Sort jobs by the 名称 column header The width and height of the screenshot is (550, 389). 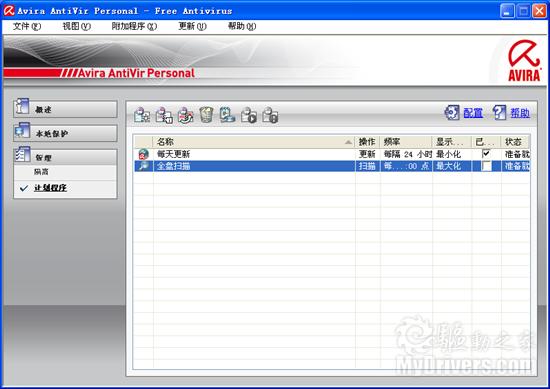tap(254, 142)
